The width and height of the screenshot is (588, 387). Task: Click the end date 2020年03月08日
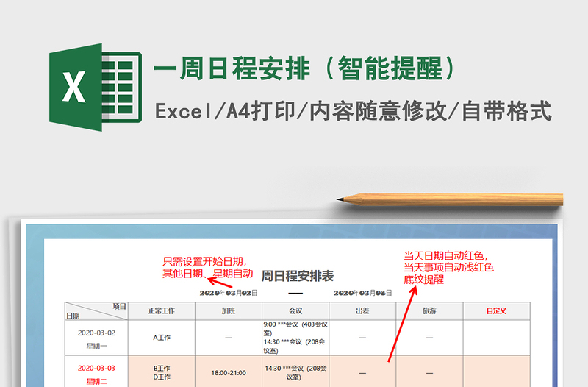click(362, 293)
